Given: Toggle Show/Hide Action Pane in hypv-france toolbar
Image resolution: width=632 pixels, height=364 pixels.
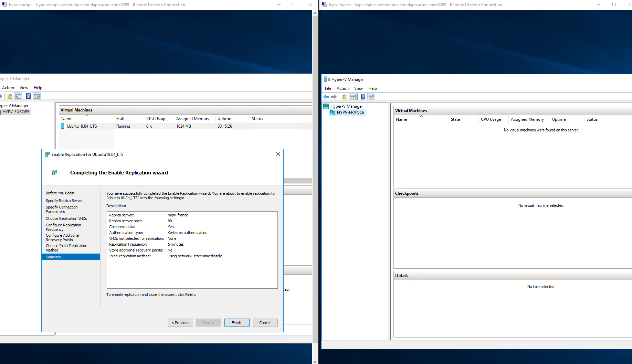Looking at the screenshot, I should (371, 97).
